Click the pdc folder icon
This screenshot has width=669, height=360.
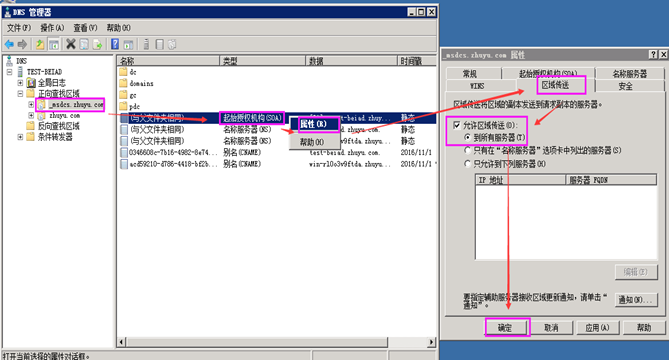(123, 106)
